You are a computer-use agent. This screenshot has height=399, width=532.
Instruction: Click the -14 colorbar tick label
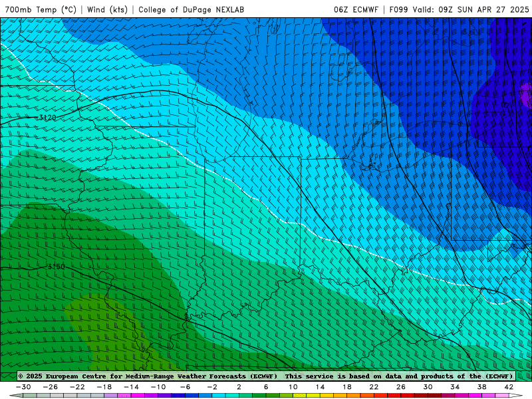(131, 387)
